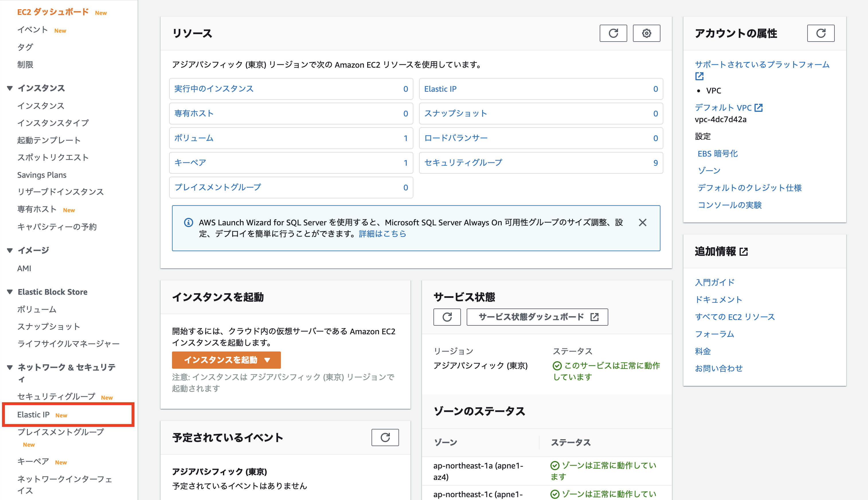
Task: Click ボリューム resource card link
Action: (x=194, y=138)
